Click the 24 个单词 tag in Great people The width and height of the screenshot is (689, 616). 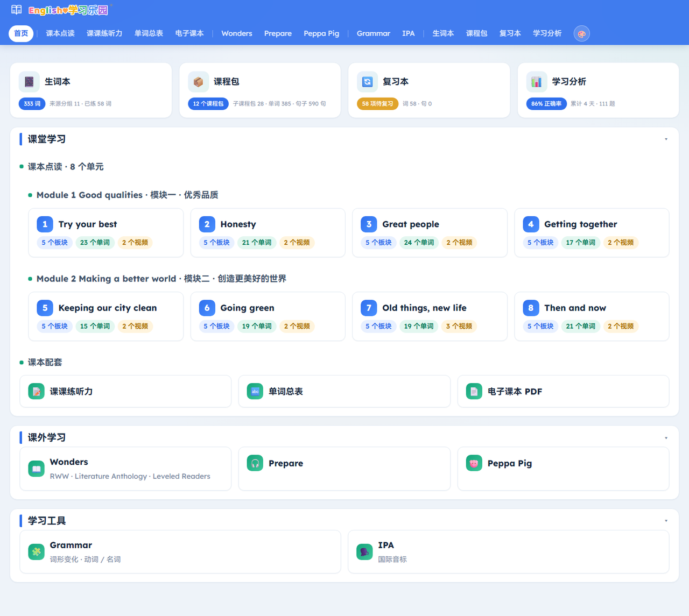[419, 243]
